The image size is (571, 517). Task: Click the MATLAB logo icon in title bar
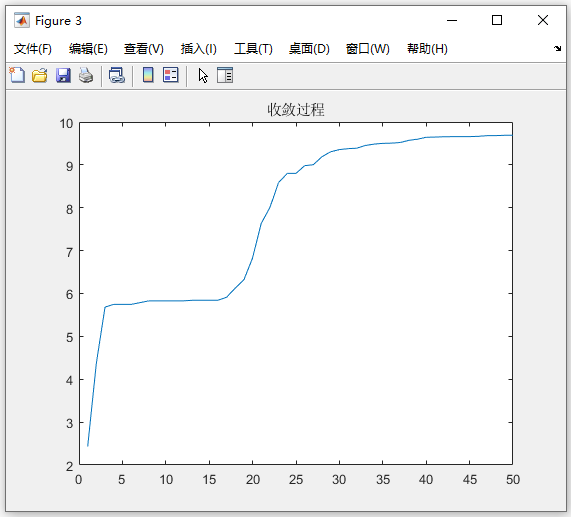click(21, 20)
